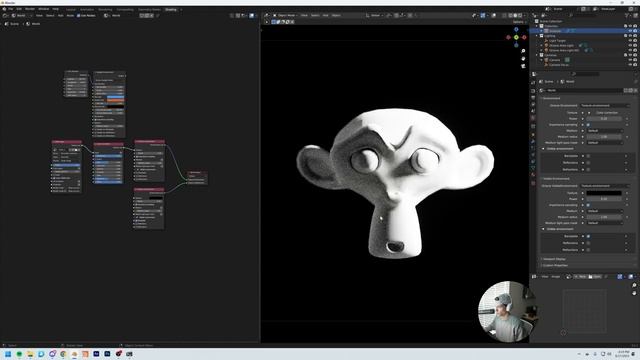640x360 pixels.
Task: Toggle node editor overlay button
Action: (251, 16)
